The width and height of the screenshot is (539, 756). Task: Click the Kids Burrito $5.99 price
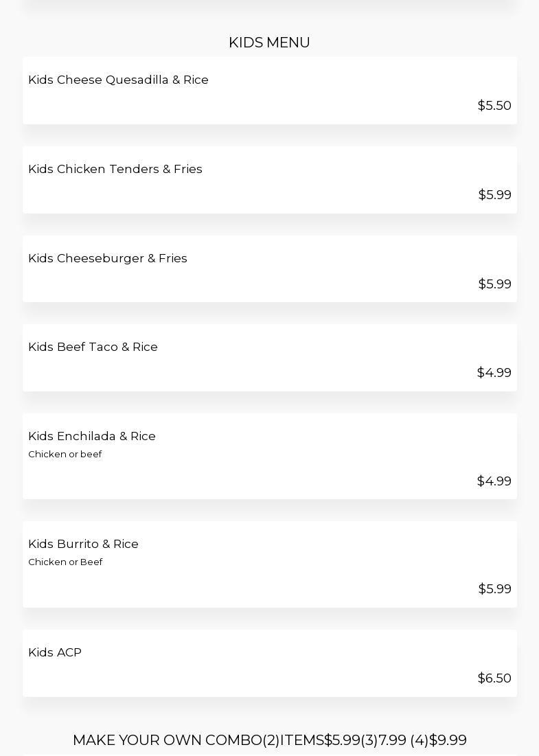point(494,589)
